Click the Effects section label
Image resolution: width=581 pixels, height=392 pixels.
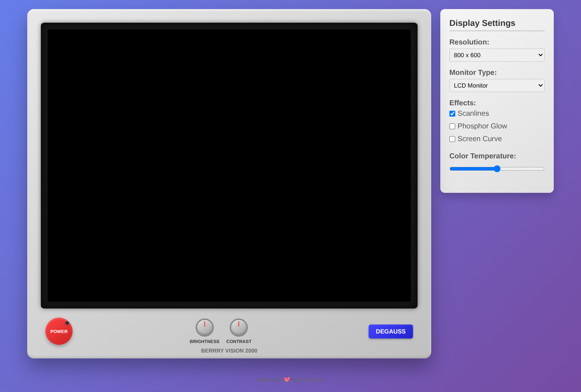463,103
